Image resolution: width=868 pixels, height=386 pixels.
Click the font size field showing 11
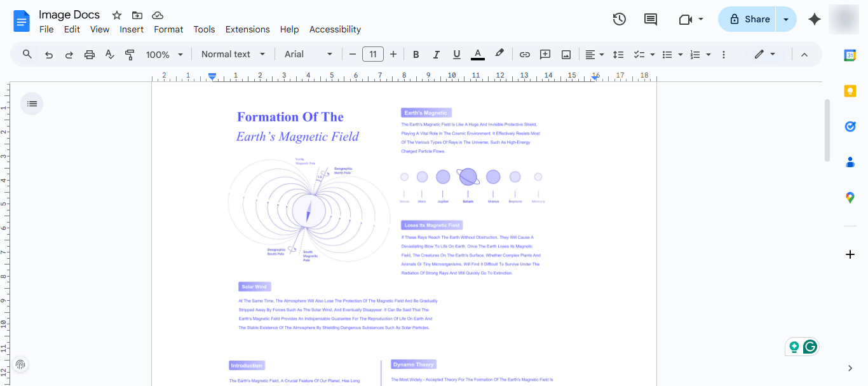tap(373, 55)
